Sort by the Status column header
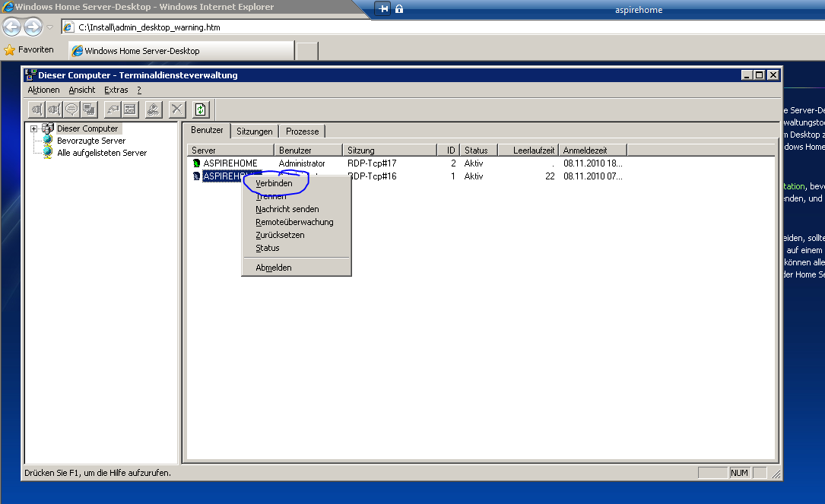The height and width of the screenshot is (504, 825). pyautogui.click(x=479, y=150)
